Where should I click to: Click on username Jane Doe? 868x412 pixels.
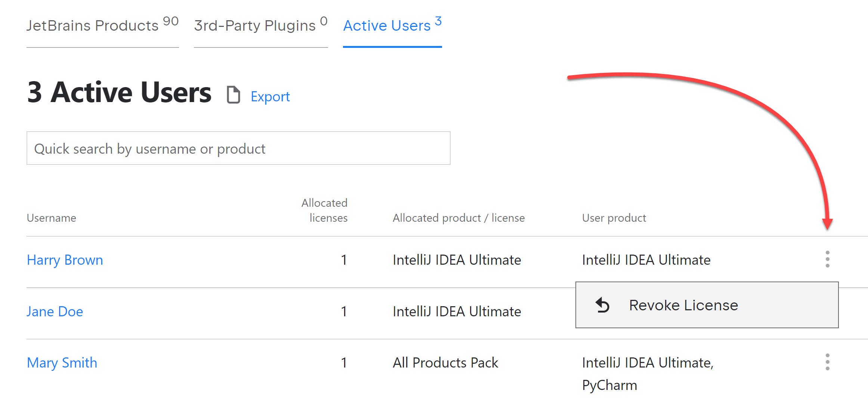[55, 311]
